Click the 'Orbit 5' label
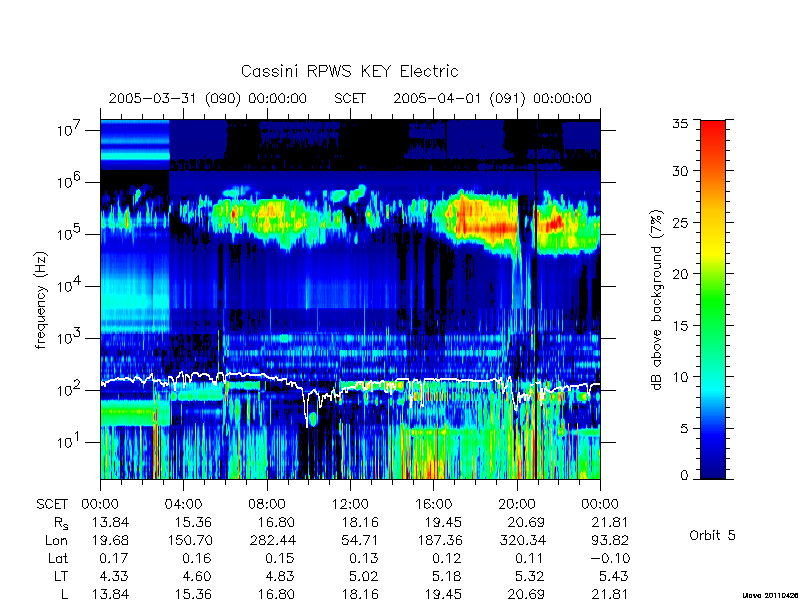 712,535
